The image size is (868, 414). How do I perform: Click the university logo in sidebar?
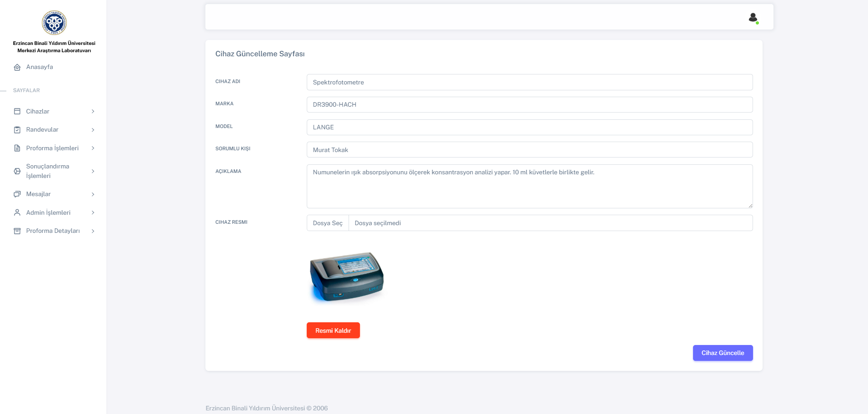tap(54, 23)
